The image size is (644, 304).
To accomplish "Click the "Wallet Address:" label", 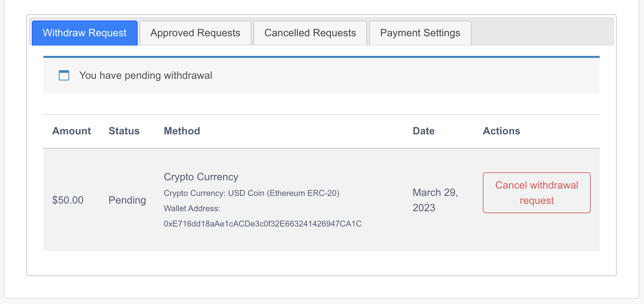I will pyautogui.click(x=192, y=209).
